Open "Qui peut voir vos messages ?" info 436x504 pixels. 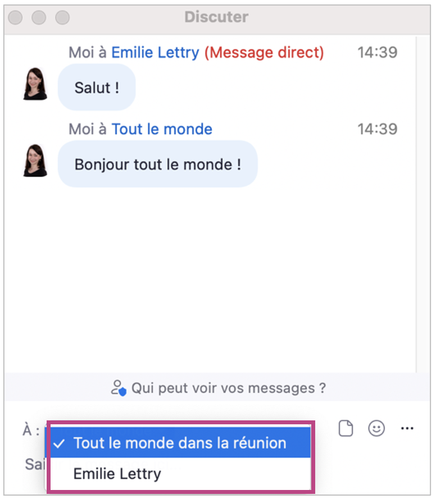click(218, 388)
